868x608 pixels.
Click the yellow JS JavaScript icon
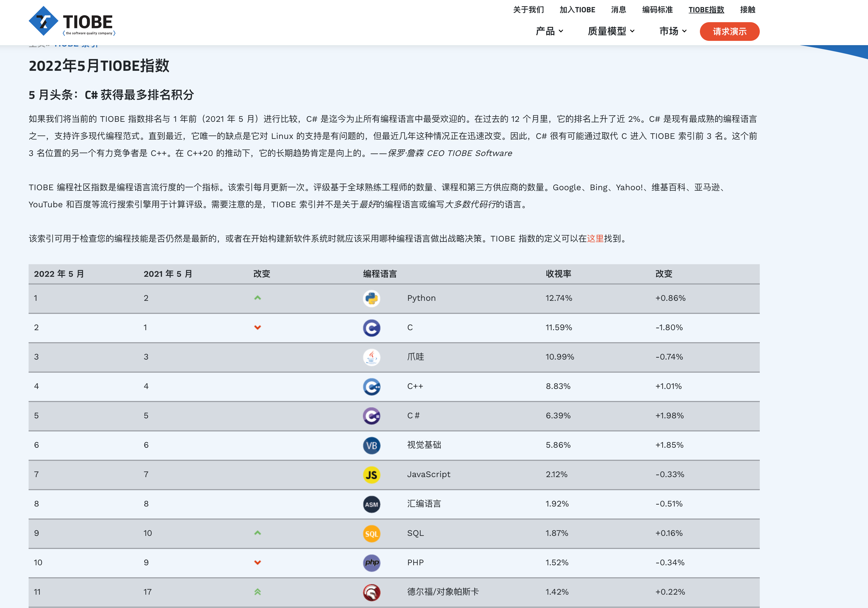371,475
